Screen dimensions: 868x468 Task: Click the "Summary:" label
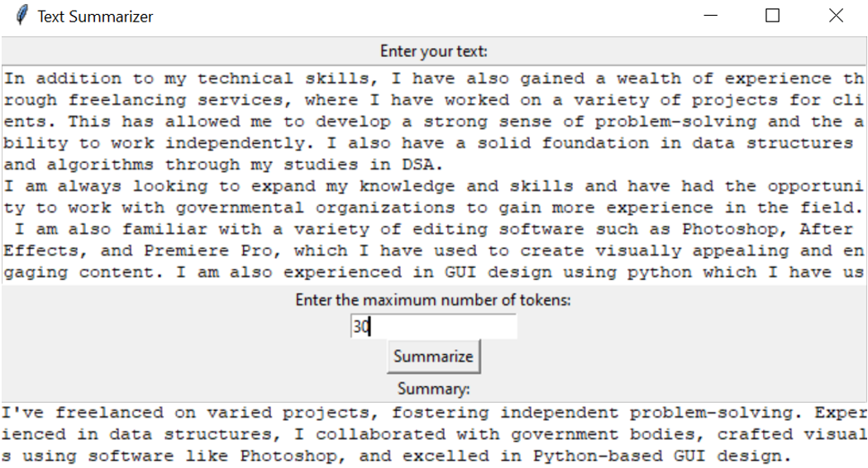click(433, 389)
